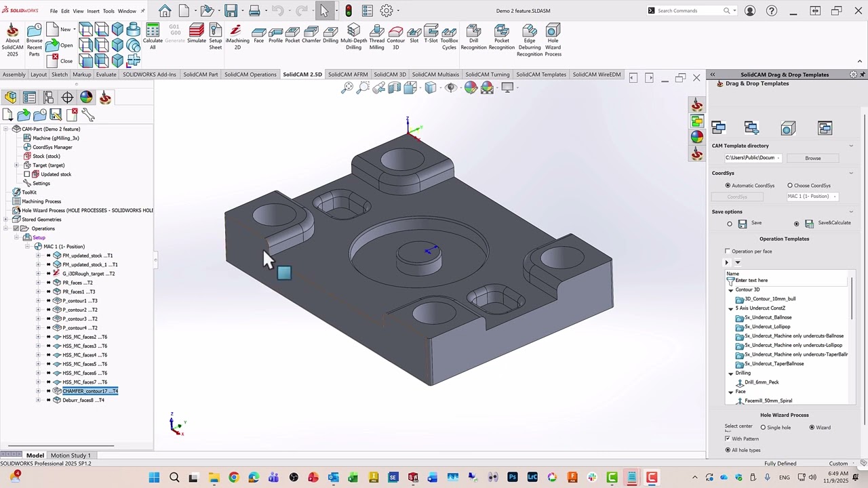Open Setup Sheet
The height and width of the screenshot is (488, 868).
216,36
